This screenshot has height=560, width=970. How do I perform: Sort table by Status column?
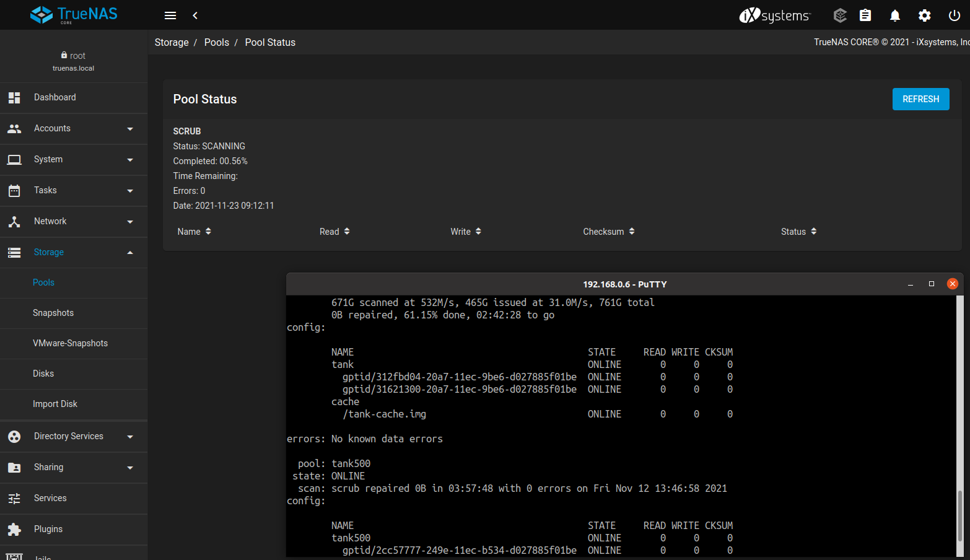(799, 232)
